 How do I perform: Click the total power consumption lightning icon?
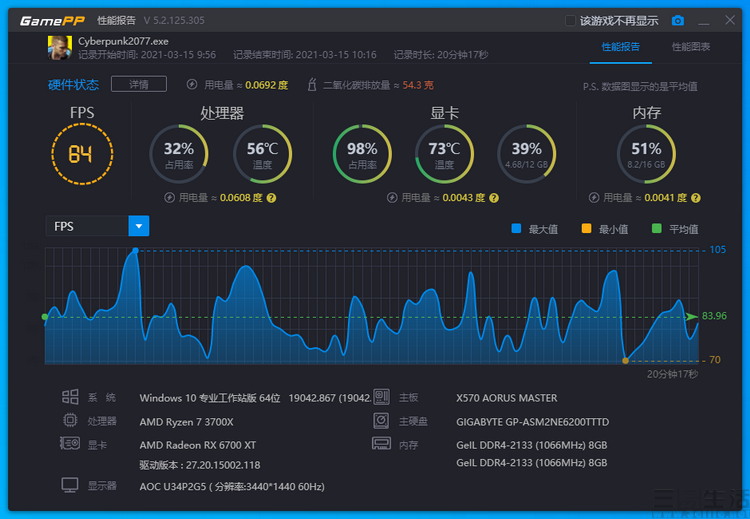(192, 85)
